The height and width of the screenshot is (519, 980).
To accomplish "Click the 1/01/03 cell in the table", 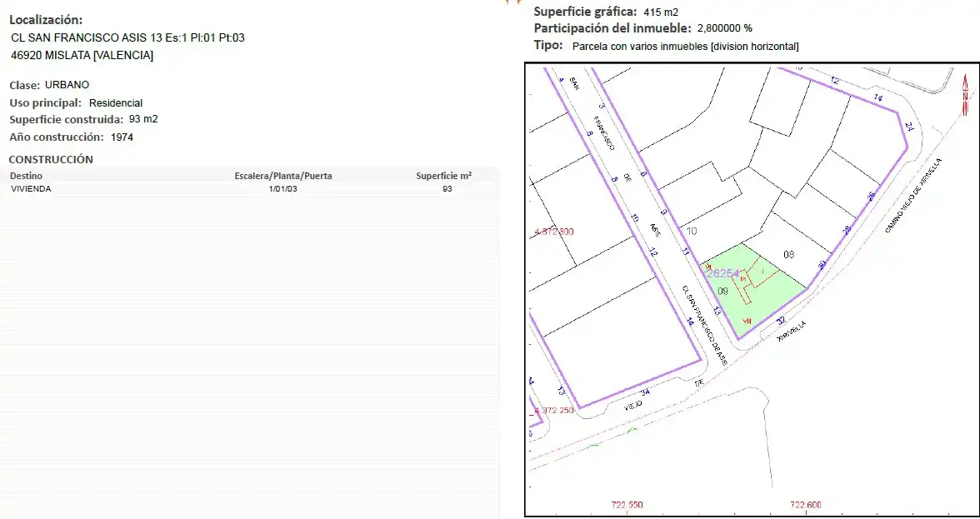I will coord(283,188).
